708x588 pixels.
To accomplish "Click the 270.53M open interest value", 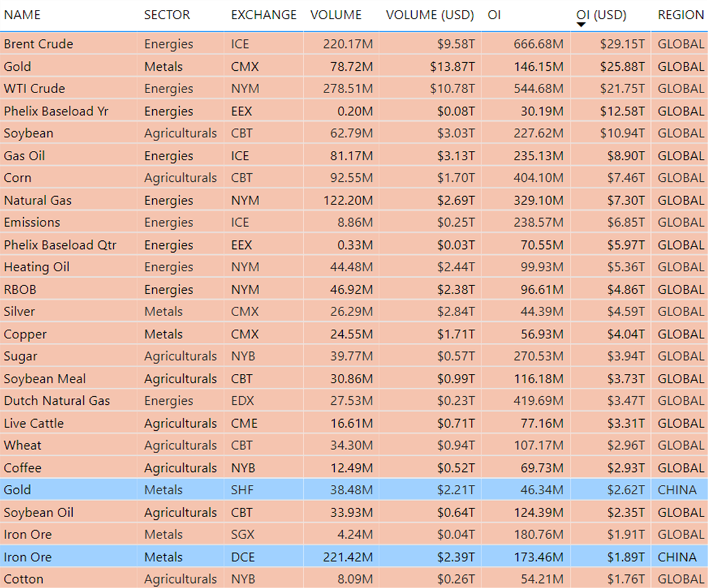I will pos(538,356).
